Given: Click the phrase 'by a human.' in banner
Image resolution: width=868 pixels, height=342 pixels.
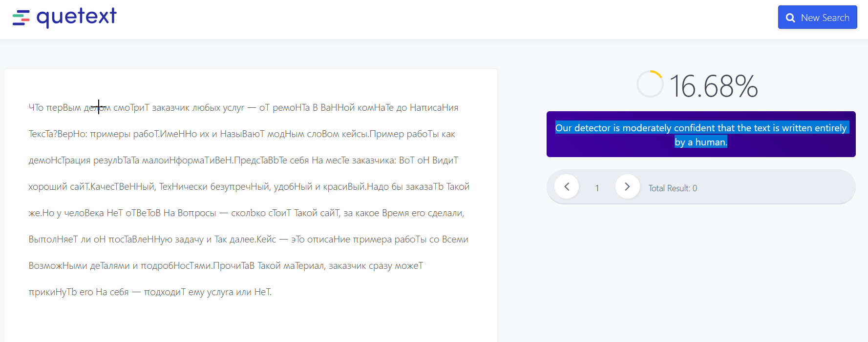Looking at the screenshot, I should coord(700,142).
